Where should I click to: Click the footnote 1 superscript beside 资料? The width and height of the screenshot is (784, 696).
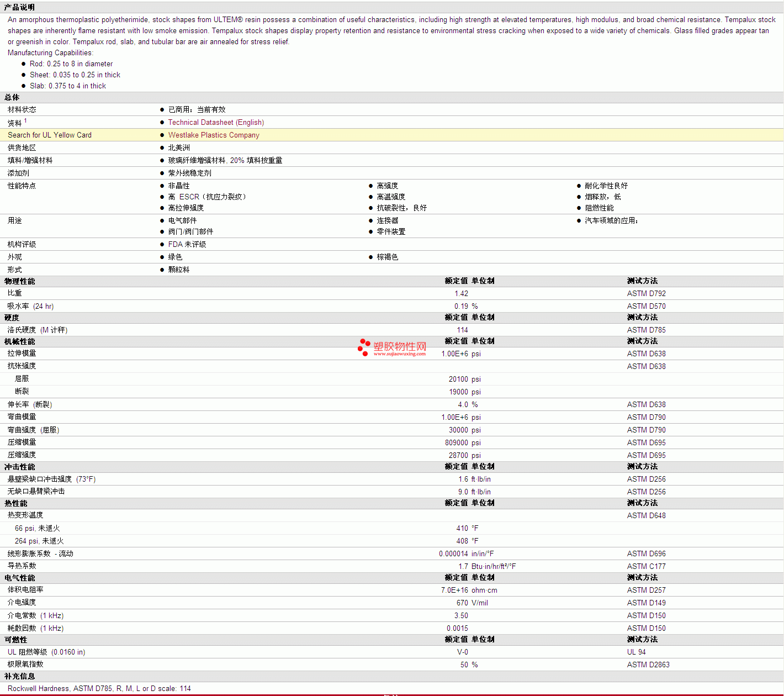25,120
